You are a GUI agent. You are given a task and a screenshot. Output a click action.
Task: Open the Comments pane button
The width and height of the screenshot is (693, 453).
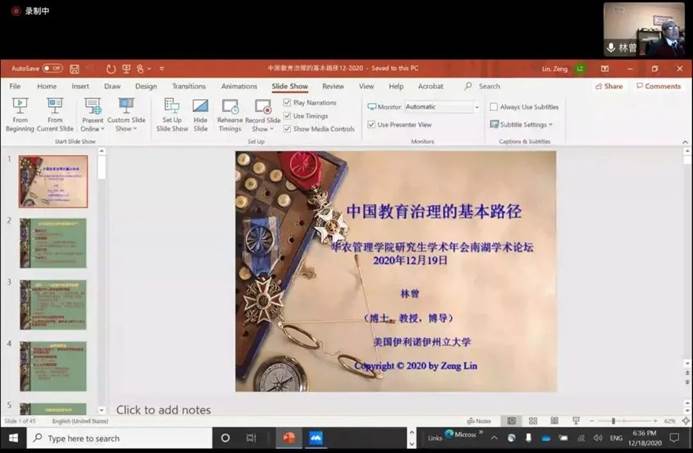click(657, 87)
